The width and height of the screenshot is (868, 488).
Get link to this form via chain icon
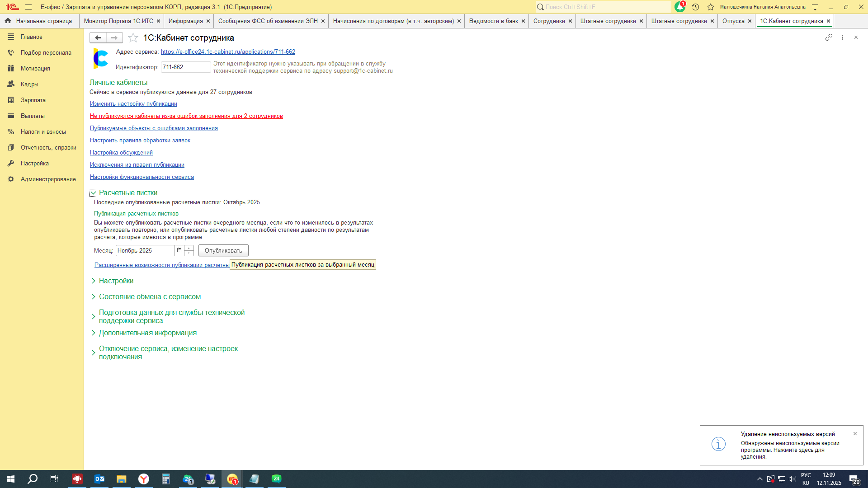point(829,38)
